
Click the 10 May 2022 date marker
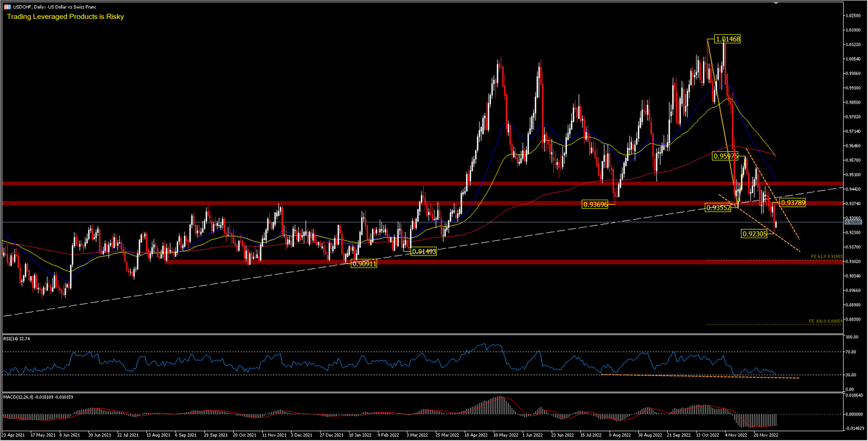(x=506, y=435)
